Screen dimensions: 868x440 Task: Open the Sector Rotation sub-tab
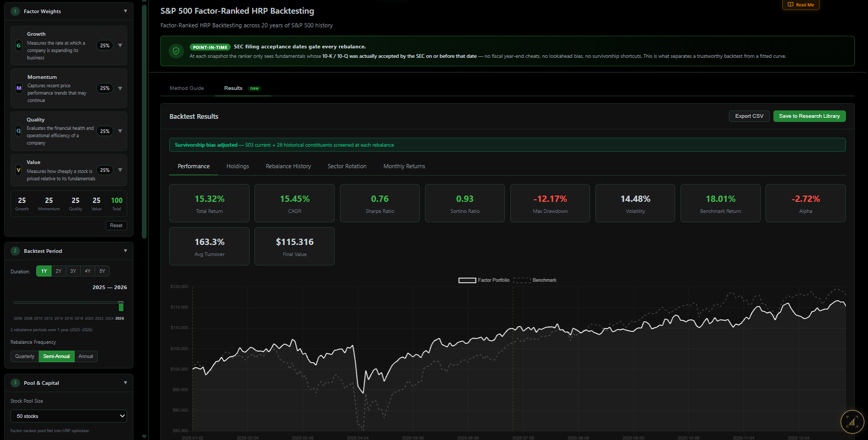347,166
